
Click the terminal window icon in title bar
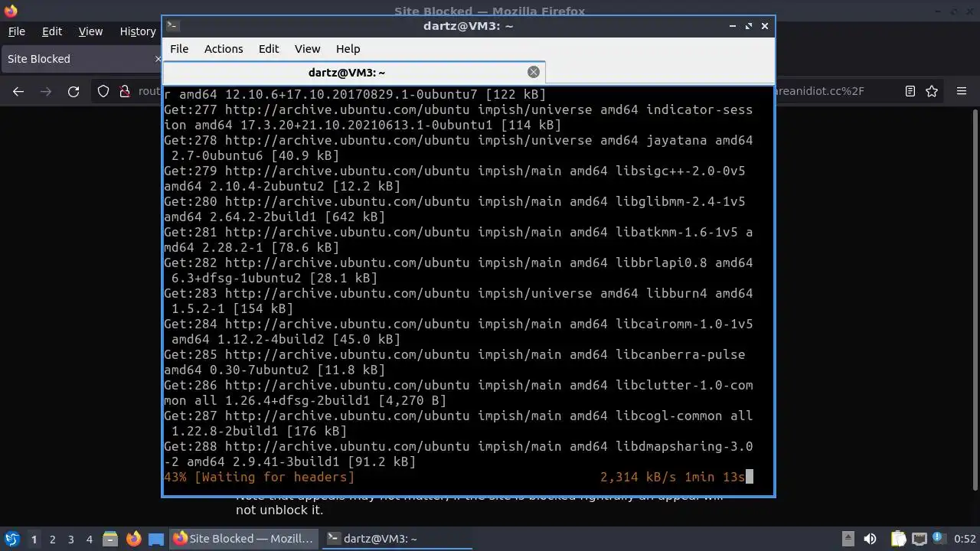point(172,25)
